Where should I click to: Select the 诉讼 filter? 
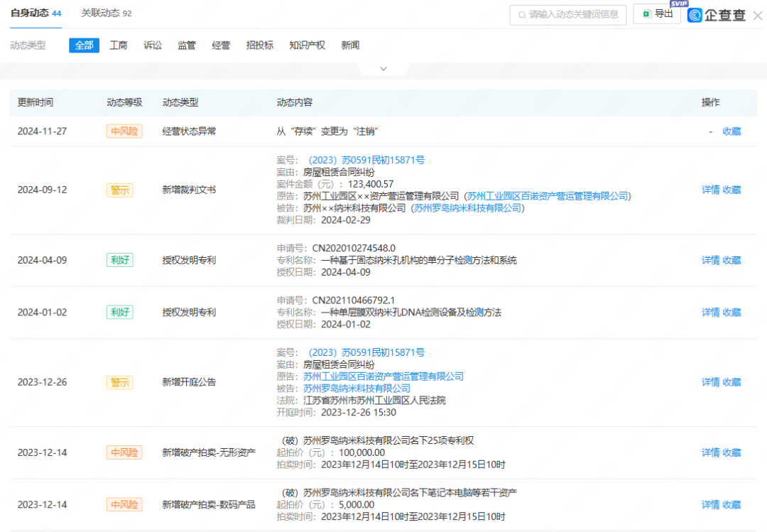click(x=153, y=45)
